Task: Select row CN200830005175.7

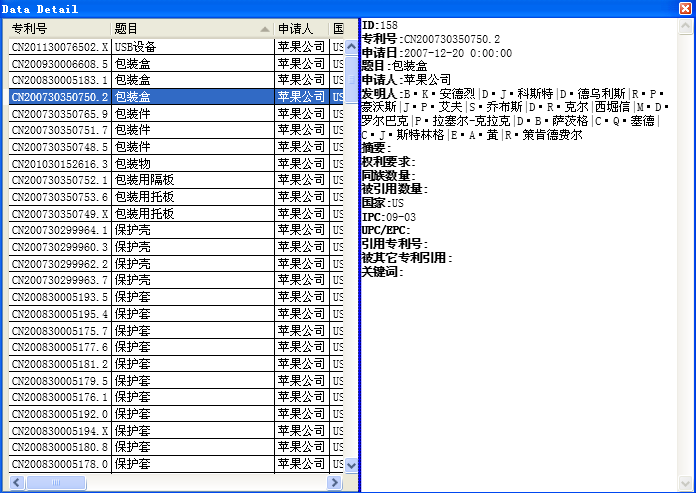Action: [x=177, y=331]
